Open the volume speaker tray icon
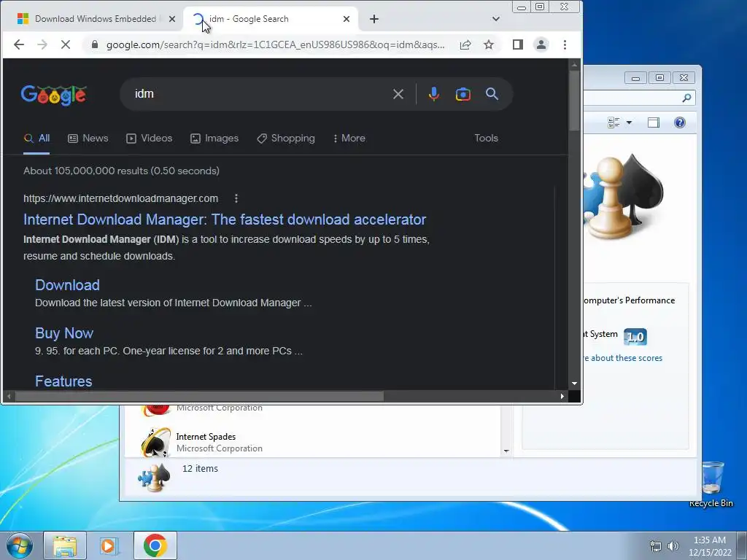 pos(673,546)
